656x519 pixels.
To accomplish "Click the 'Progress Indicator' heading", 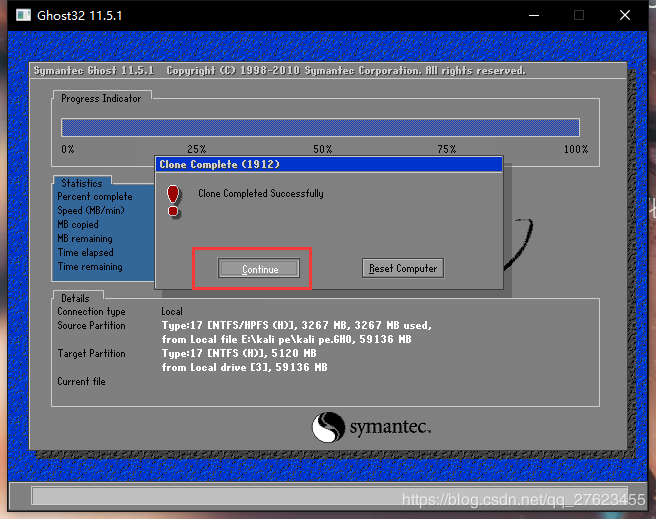I will click(101, 99).
